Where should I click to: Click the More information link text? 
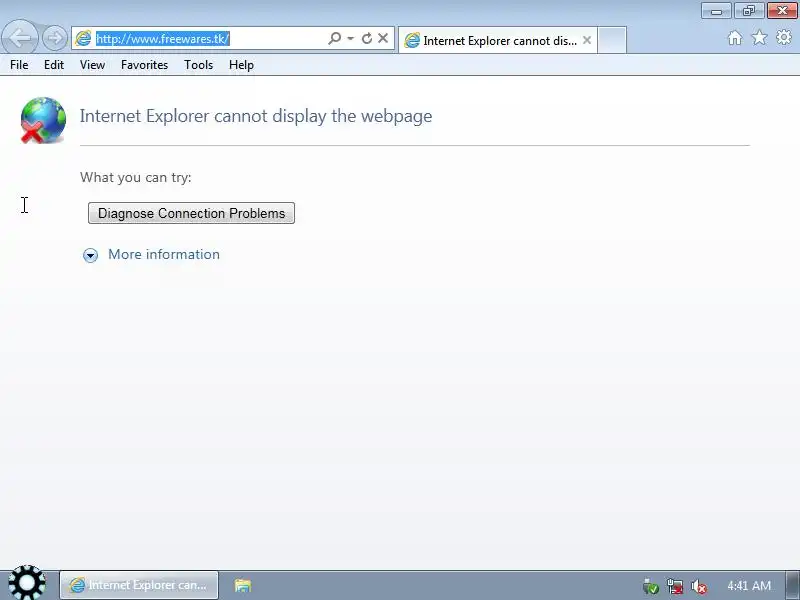point(164,254)
